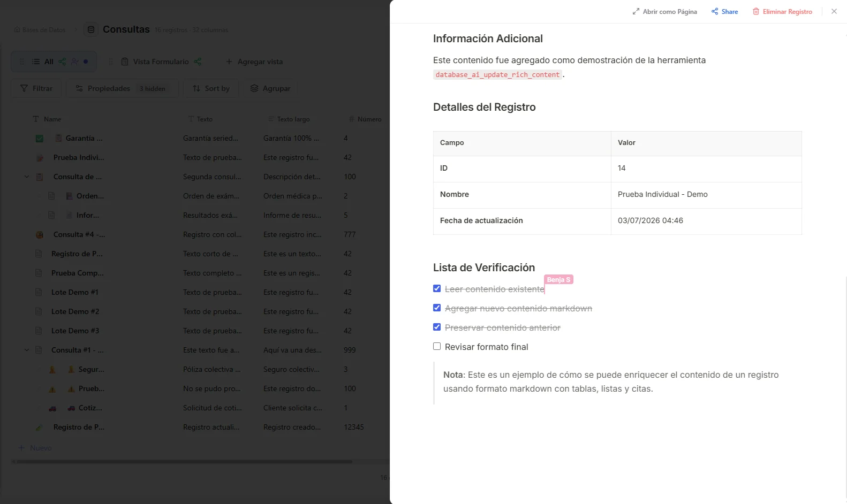This screenshot has width=847, height=504.
Task: Click the Sort by arrows icon
Action: pyautogui.click(x=196, y=88)
